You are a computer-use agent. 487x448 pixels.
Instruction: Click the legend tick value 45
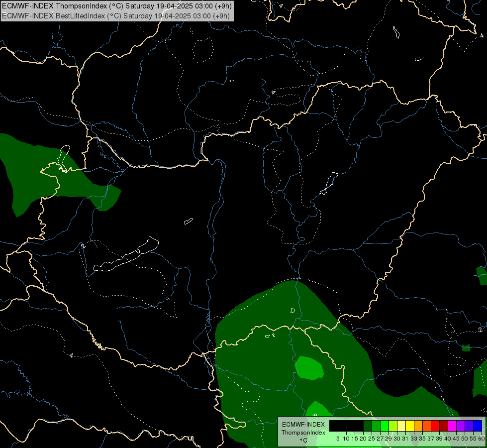coord(456,439)
